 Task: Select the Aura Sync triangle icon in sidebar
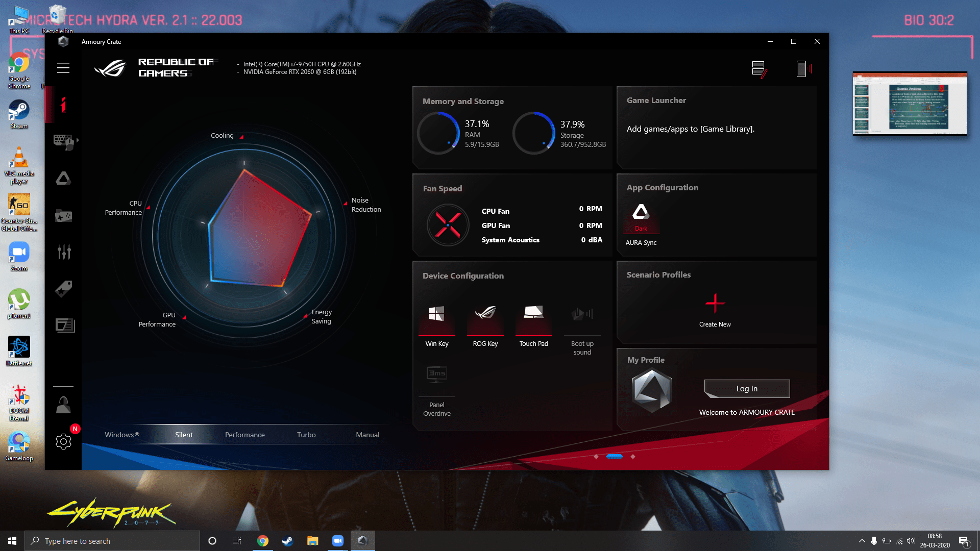click(x=63, y=178)
